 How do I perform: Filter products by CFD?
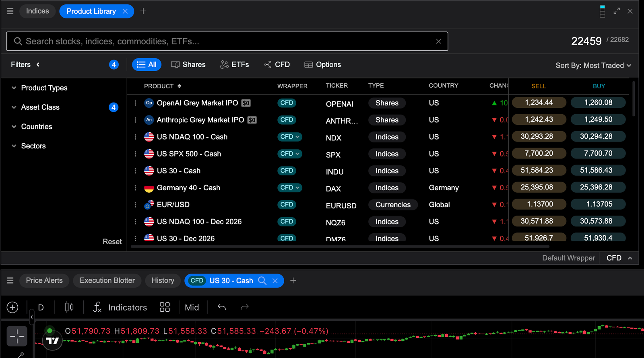[x=277, y=64]
